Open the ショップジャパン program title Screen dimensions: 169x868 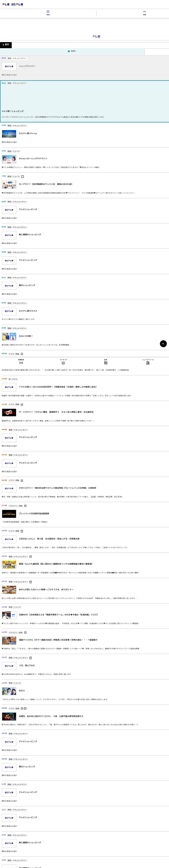click(x=27, y=66)
